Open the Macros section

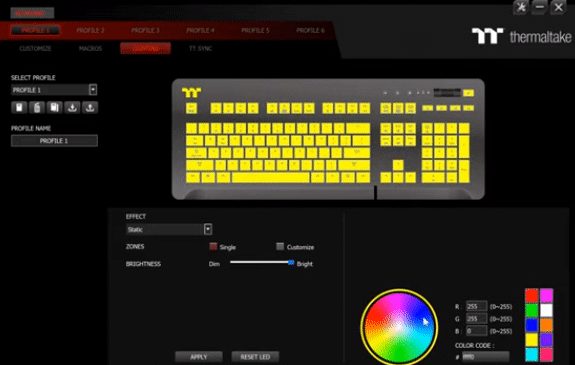pos(90,48)
